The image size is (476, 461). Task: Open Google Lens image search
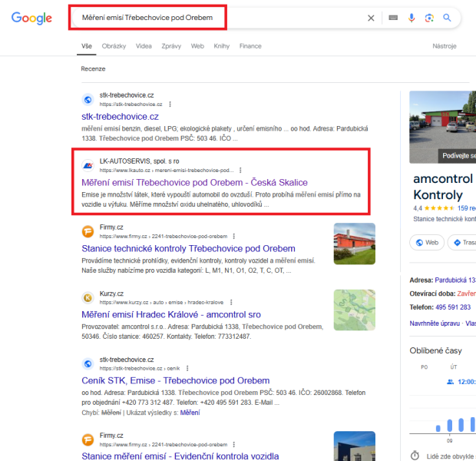[x=429, y=18]
